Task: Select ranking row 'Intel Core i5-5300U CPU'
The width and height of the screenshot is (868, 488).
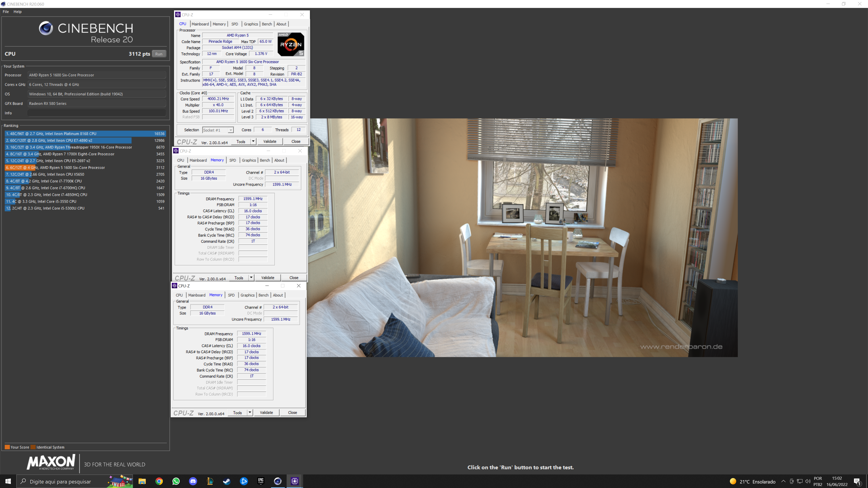Action: (x=85, y=208)
